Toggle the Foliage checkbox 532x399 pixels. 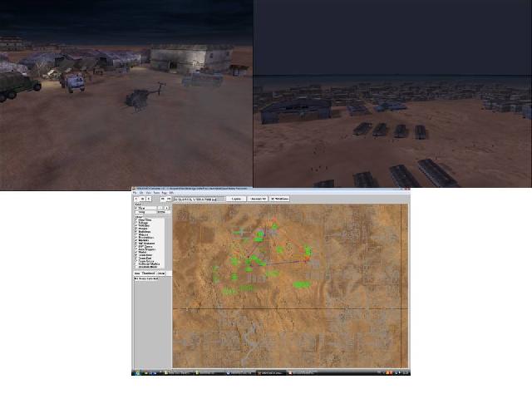pyautogui.click(x=136, y=224)
